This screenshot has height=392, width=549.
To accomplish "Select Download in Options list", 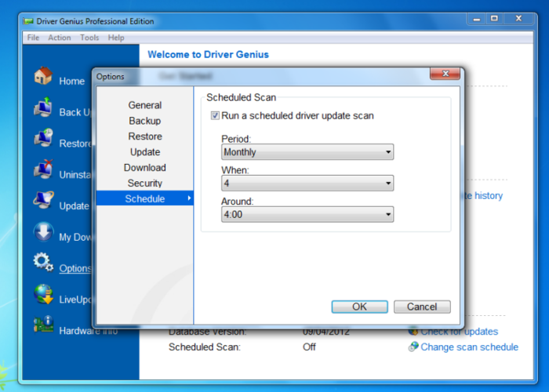I will pos(145,167).
